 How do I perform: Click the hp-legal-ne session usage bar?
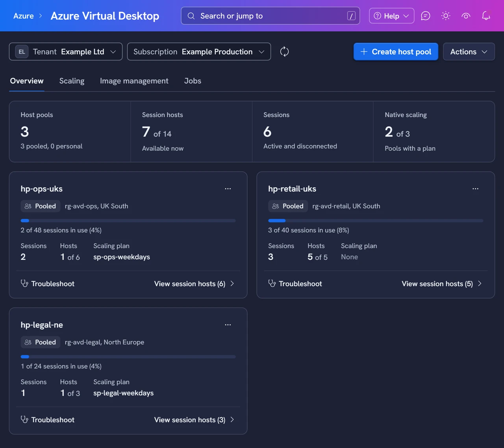128,357
